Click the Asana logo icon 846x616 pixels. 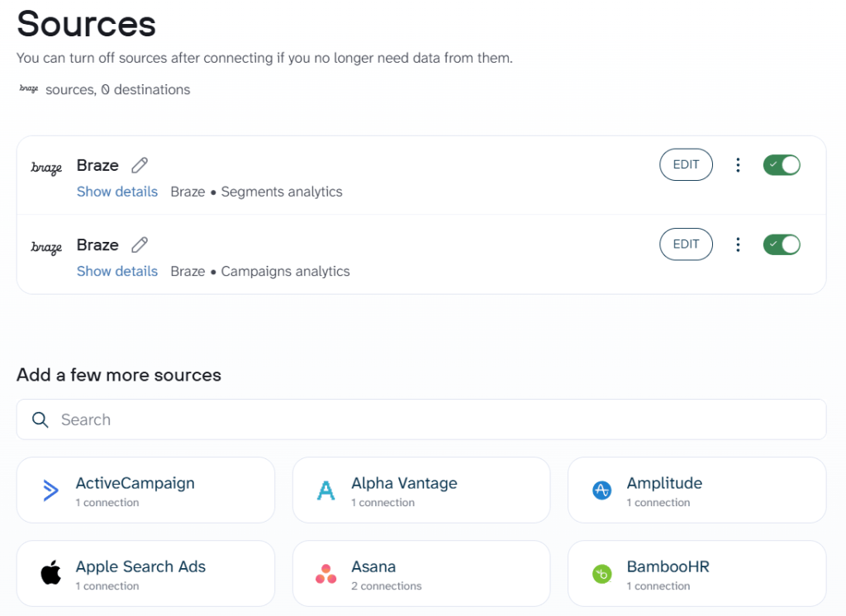[x=326, y=574]
